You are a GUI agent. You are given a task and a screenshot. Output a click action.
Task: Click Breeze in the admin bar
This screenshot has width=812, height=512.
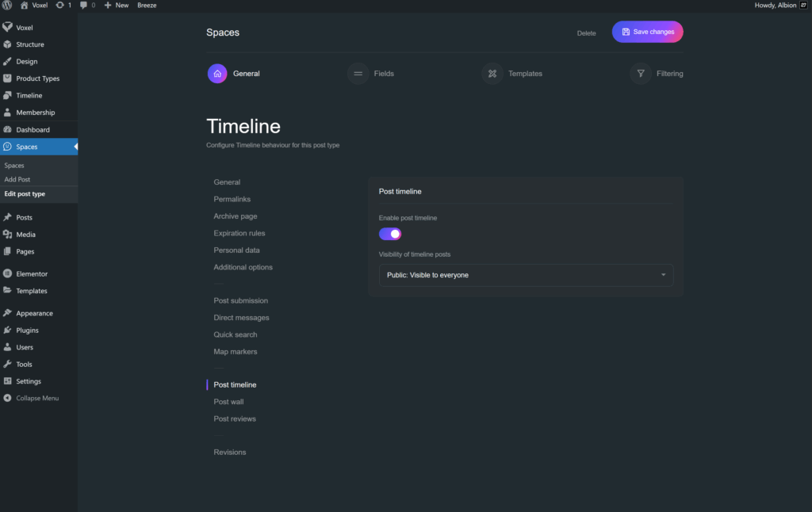[147, 5]
